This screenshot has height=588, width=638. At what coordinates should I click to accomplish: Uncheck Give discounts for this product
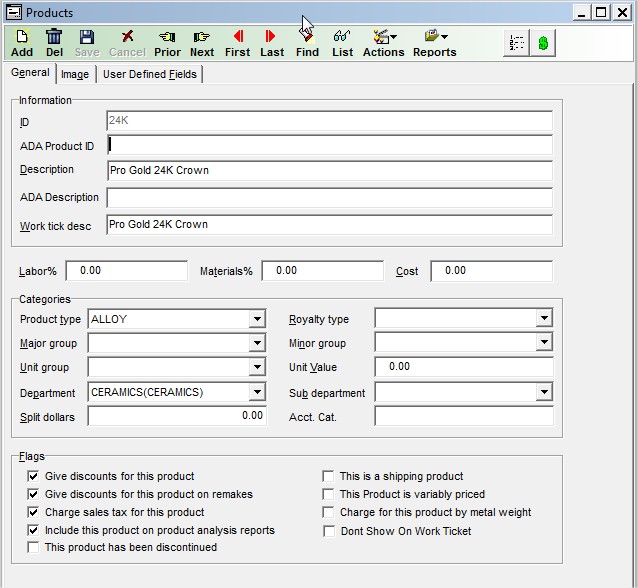[x=33, y=476]
